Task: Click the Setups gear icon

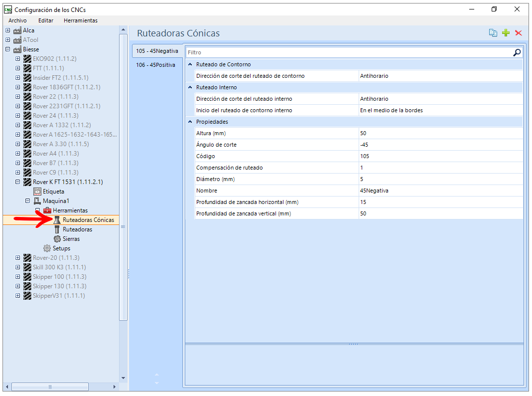Action: 47,248
